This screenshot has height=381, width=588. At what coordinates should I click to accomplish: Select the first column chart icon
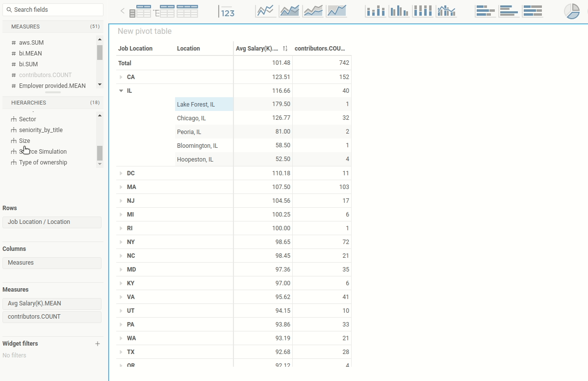click(x=375, y=11)
